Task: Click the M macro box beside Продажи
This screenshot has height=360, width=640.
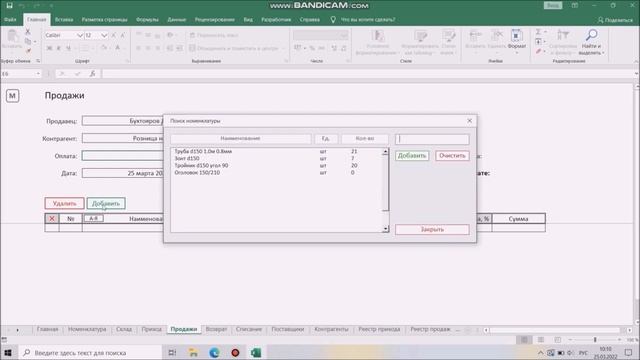Action: [12, 96]
